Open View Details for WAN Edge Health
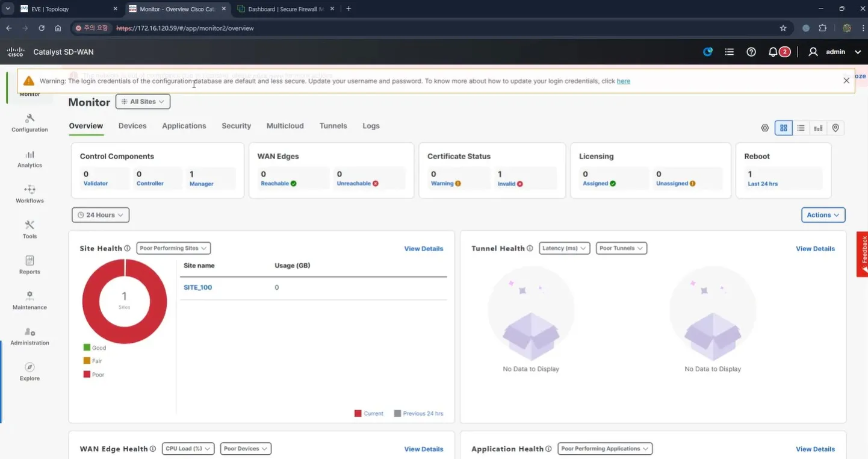 [x=424, y=449]
